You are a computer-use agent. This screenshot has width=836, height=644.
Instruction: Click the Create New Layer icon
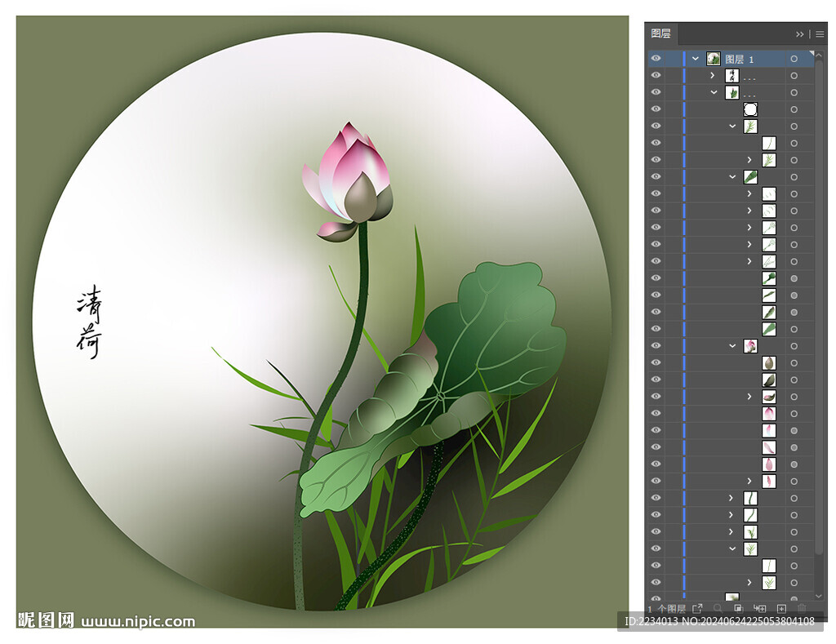[780, 609]
